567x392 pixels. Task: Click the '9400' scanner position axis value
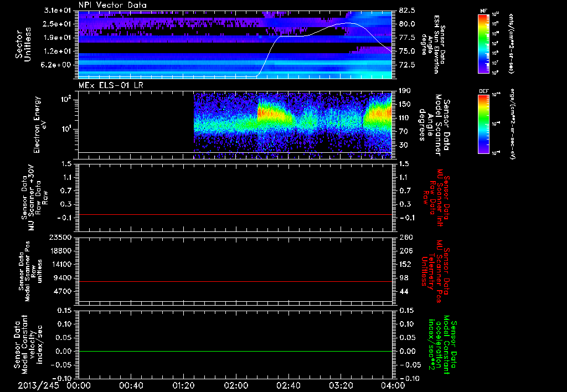pyautogui.click(x=63, y=278)
